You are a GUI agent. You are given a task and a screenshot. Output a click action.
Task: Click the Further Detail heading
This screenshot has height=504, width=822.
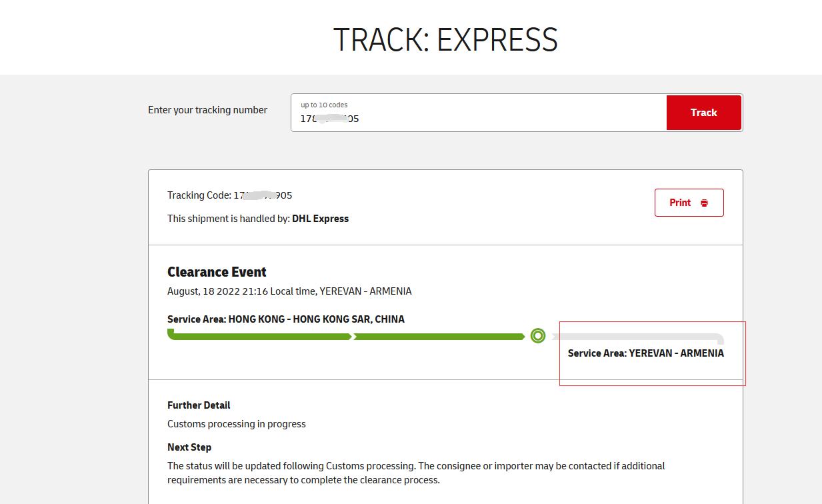pos(199,405)
